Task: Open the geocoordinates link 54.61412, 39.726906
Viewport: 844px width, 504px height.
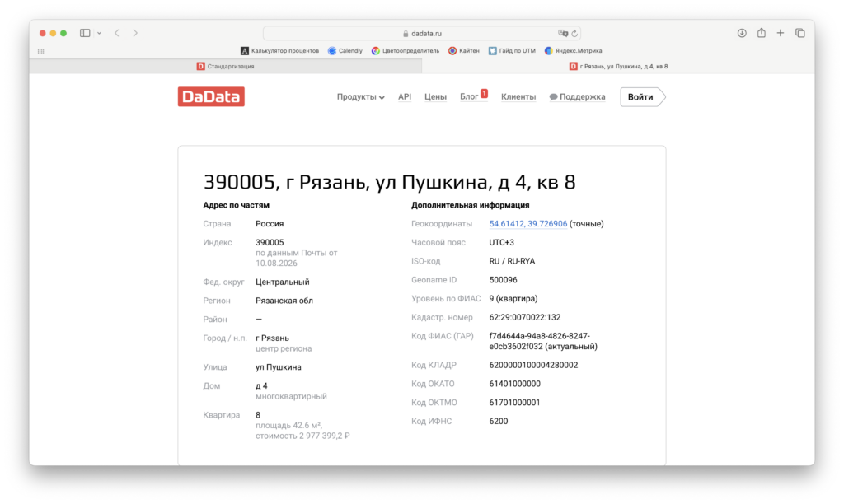Action: pos(527,224)
